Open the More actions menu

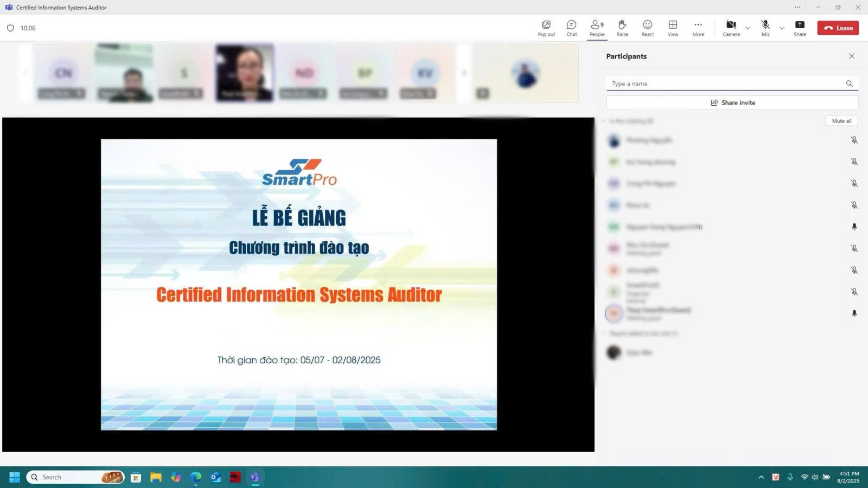[x=698, y=28]
